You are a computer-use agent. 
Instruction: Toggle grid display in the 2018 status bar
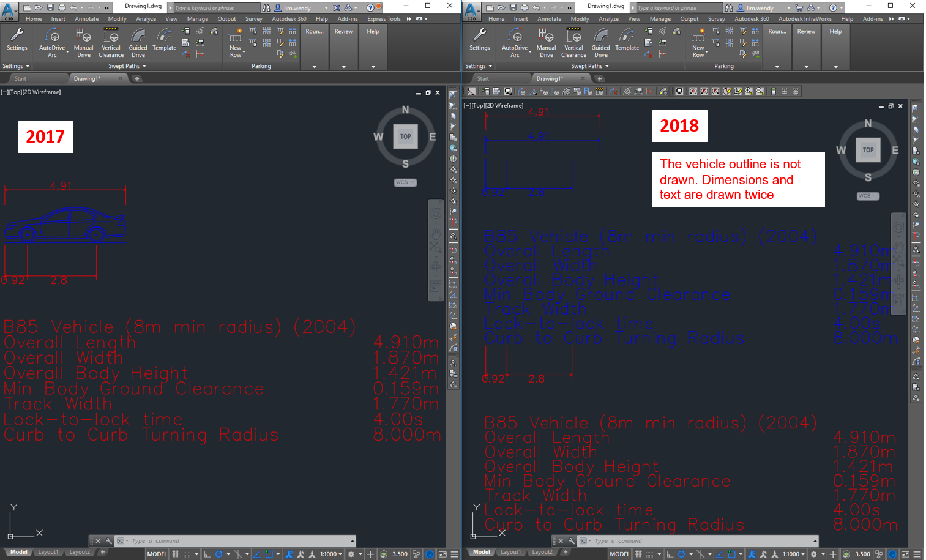tap(638, 554)
